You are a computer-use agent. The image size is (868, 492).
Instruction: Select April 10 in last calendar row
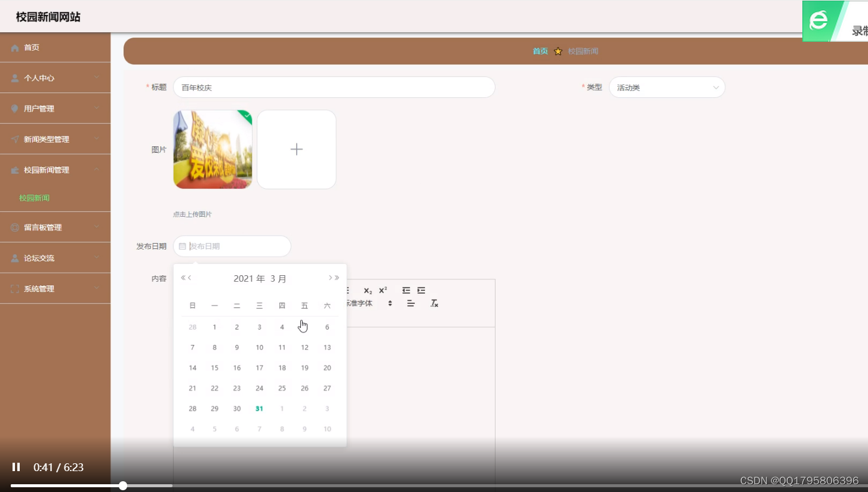pyautogui.click(x=327, y=429)
